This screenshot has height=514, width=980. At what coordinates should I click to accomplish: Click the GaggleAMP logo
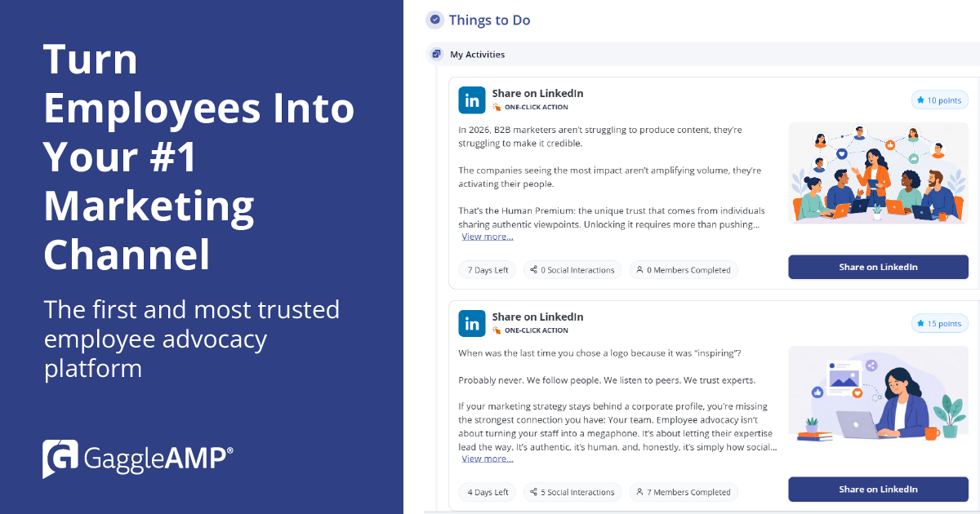pyautogui.click(x=138, y=458)
